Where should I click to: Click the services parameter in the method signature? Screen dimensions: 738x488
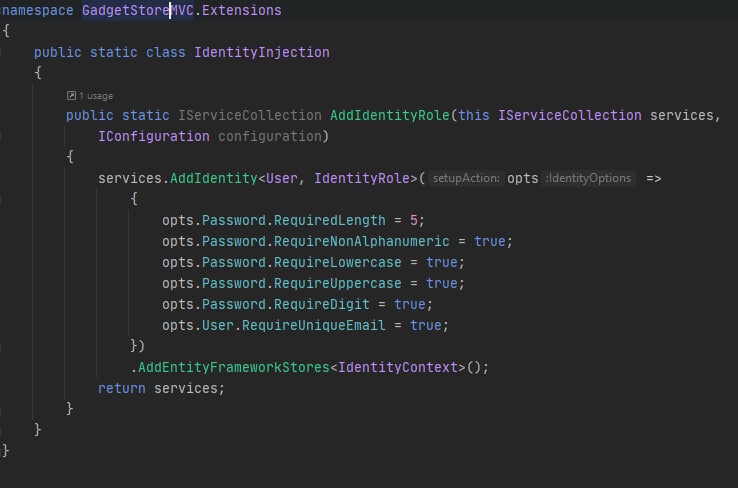point(682,115)
